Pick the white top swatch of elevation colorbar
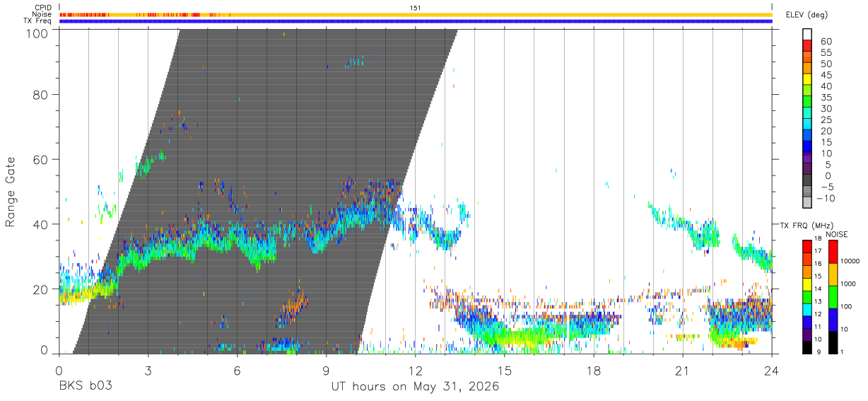This screenshot has width=868, height=401. click(x=807, y=35)
